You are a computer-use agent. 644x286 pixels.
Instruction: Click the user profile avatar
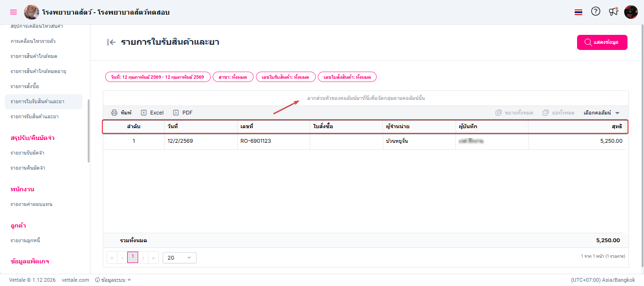click(x=631, y=12)
